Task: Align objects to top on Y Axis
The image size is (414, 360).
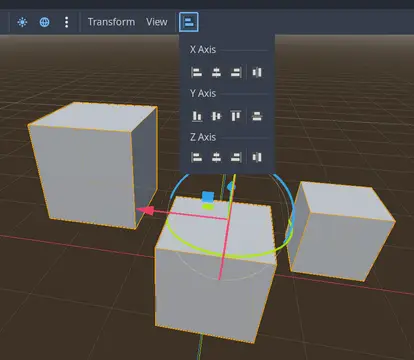Action: [236, 116]
